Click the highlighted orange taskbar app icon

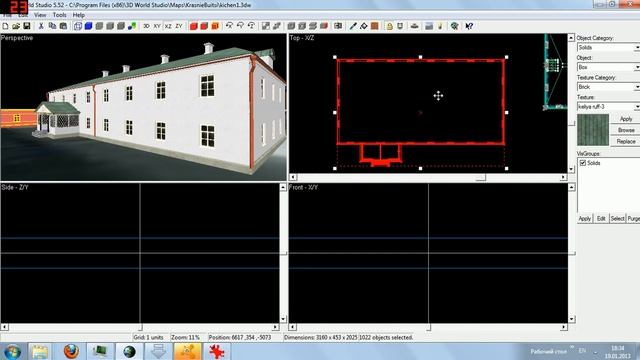(187, 351)
